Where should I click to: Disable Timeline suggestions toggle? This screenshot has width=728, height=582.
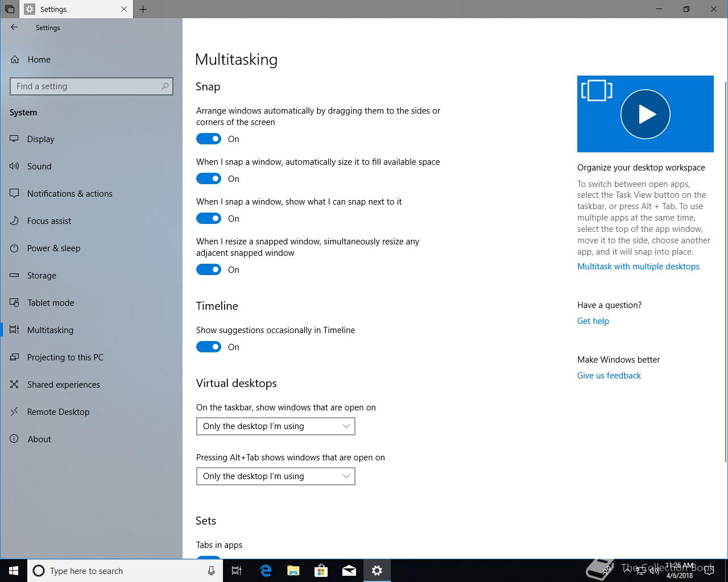(x=209, y=347)
